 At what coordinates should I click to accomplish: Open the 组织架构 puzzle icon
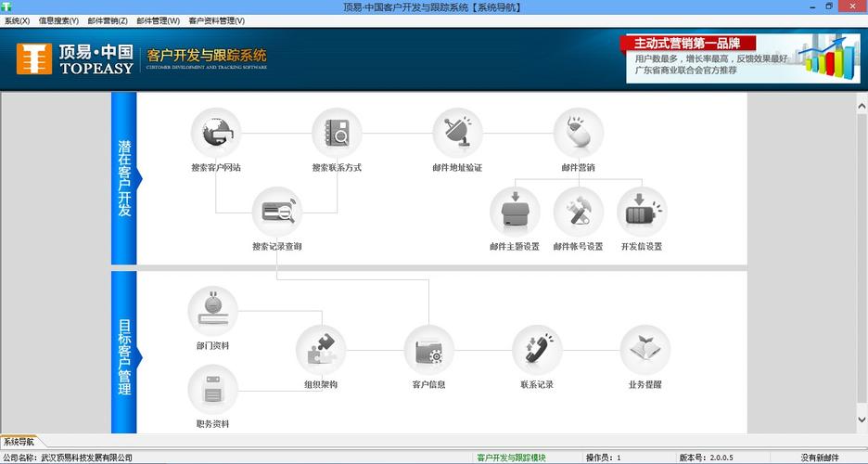[321, 350]
